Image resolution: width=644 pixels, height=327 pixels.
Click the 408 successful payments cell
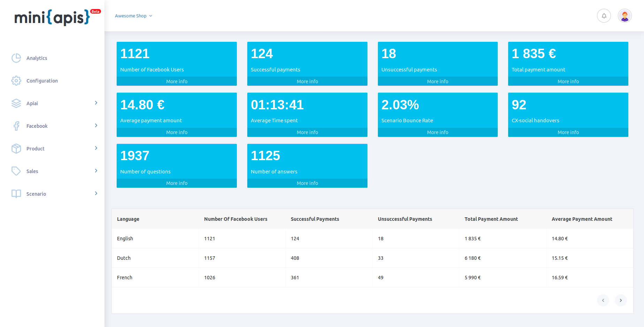click(x=329, y=258)
